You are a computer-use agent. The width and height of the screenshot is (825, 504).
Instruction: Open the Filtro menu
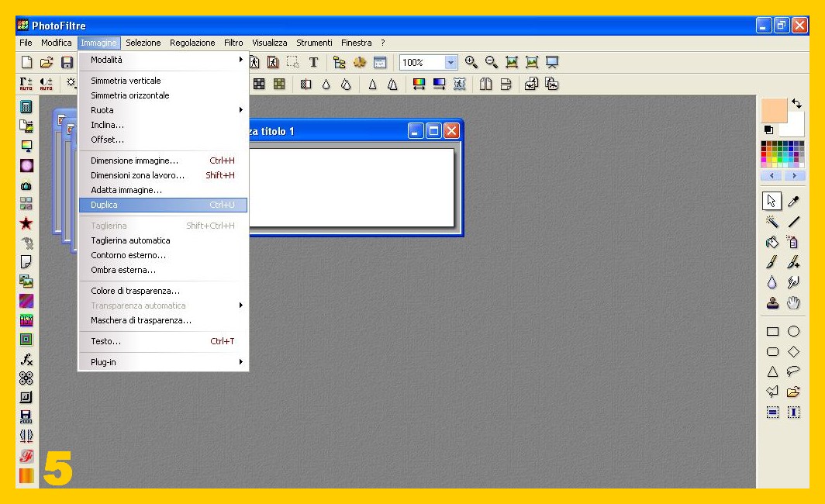pyautogui.click(x=233, y=43)
